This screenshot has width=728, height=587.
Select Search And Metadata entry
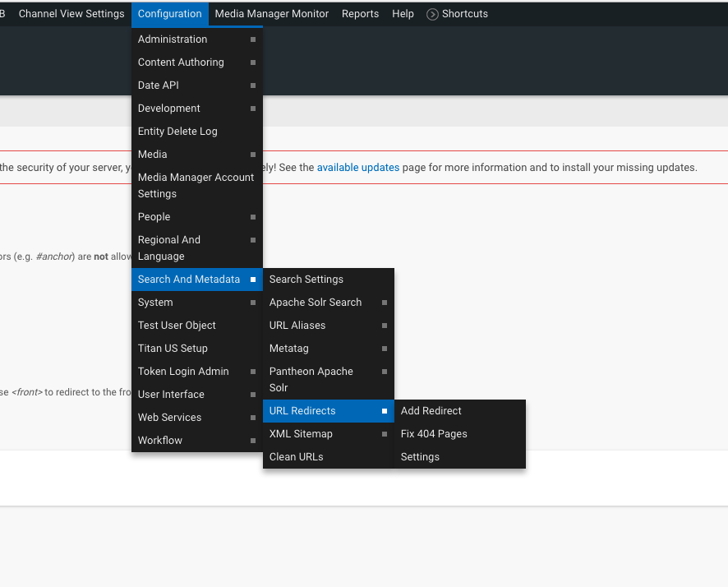coord(197,280)
